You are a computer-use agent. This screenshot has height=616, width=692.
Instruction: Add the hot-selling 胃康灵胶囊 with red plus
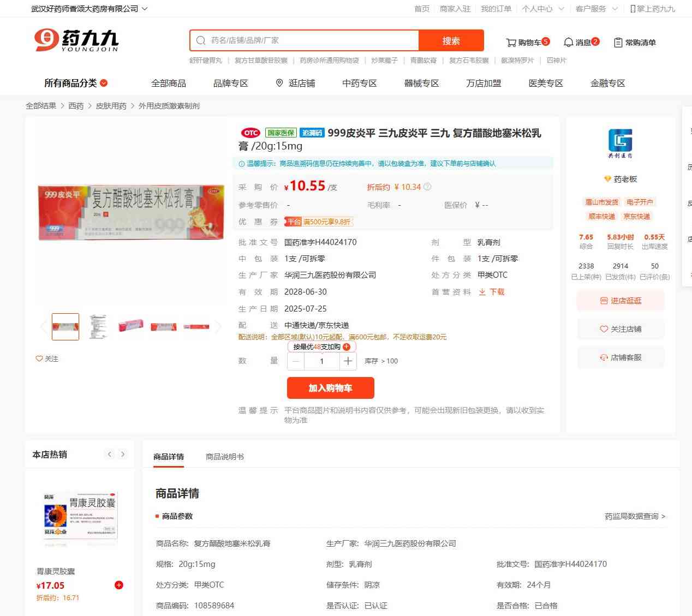118,585
